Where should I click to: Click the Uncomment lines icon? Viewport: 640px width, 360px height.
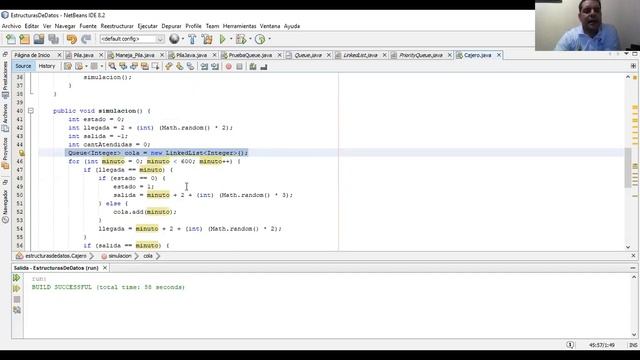point(264,67)
